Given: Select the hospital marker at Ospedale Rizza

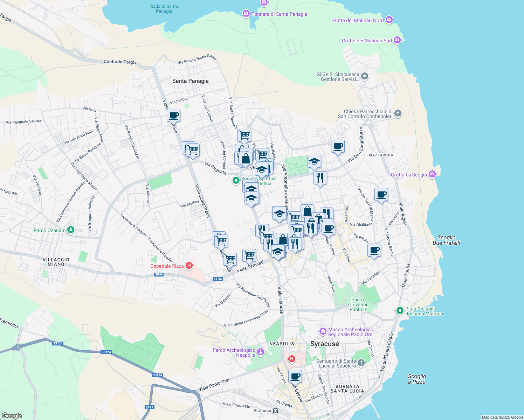Looking at the screenshot, I should 189,266.
